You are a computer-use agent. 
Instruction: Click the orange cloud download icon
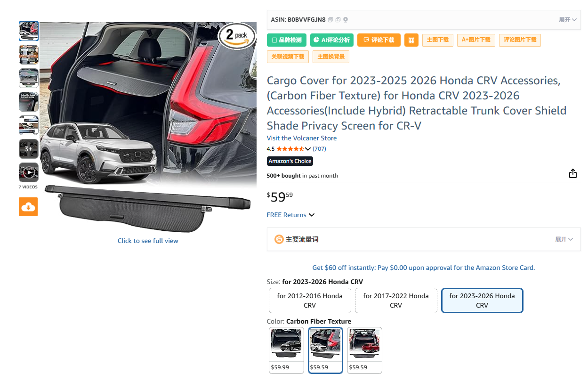point(28,207)
